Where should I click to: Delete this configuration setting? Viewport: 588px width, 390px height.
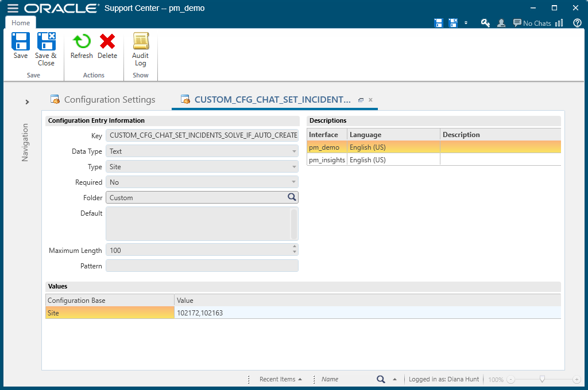click(107, 46)
